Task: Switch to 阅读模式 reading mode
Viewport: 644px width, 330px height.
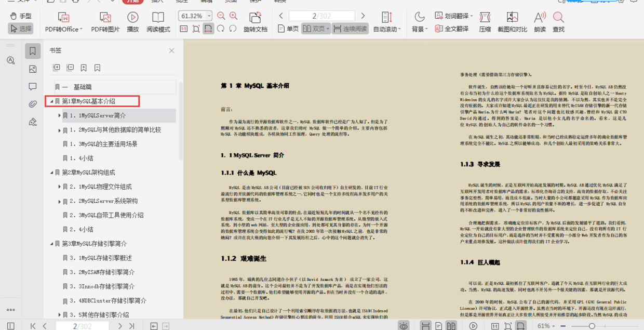Action: click(158, 23)
